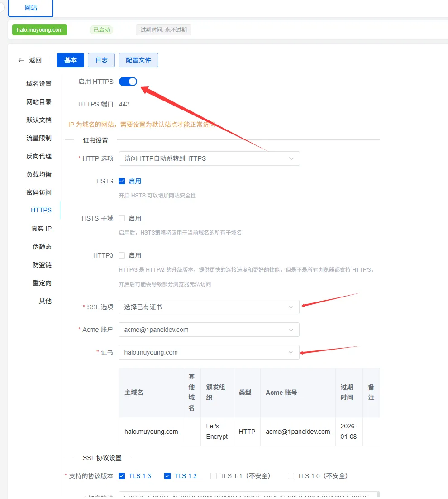This screenshot has width=448, height=499.
Task: Open 反向代理 in the sidebar
Action: tap(39, 156)
